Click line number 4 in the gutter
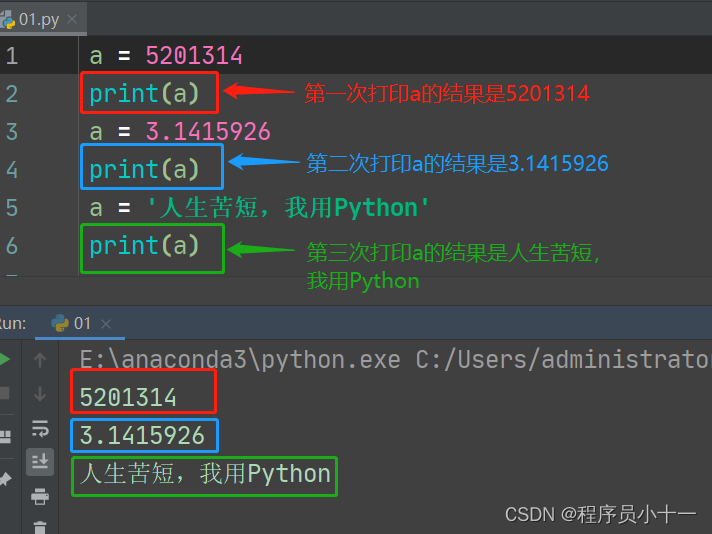712x534 pixels. [12, 170]
